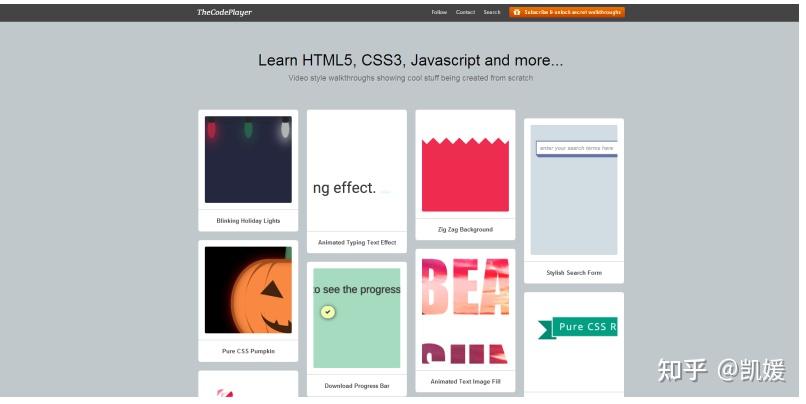Viewport: 806px width, 404px height.
Task: Open Animated Typing Text Effect preview
Action: pyautogui.click(x=357, y=170)
